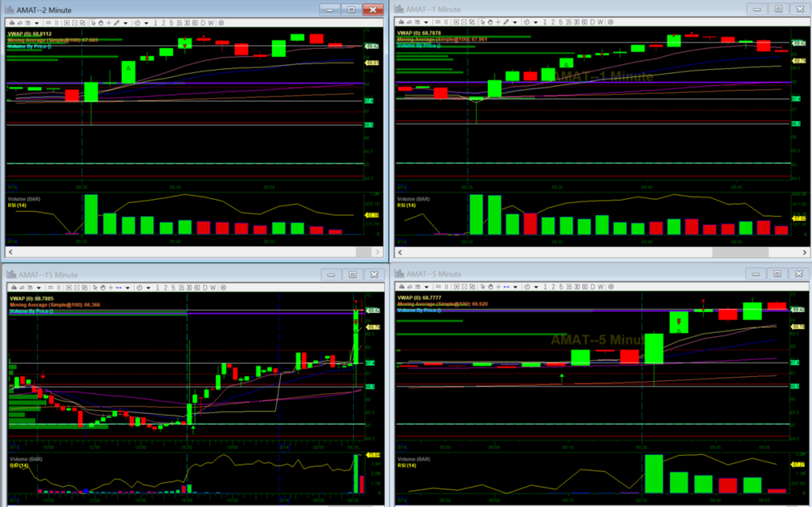Set 15 Minute chart to Weekly (W) timeframe
This screenshot has height=507, width=812.
click(x=213, y=288)
